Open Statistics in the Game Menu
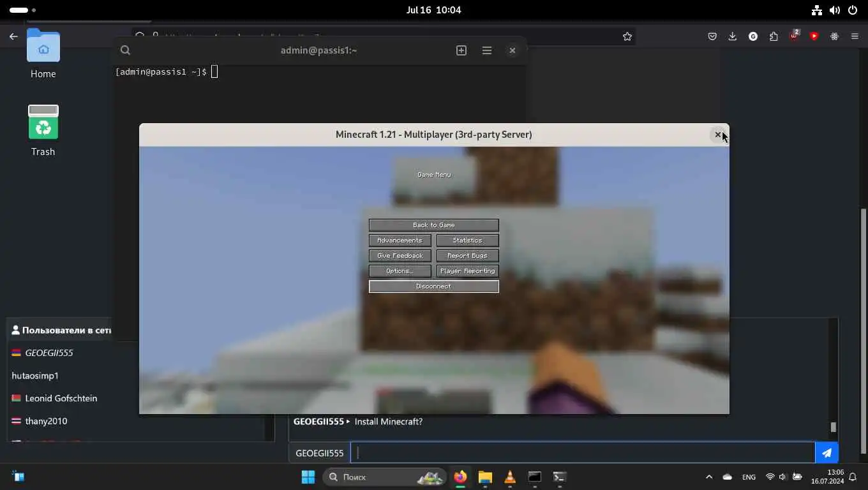The height and width of the screenshot is (490, 868). pos(467,241)
